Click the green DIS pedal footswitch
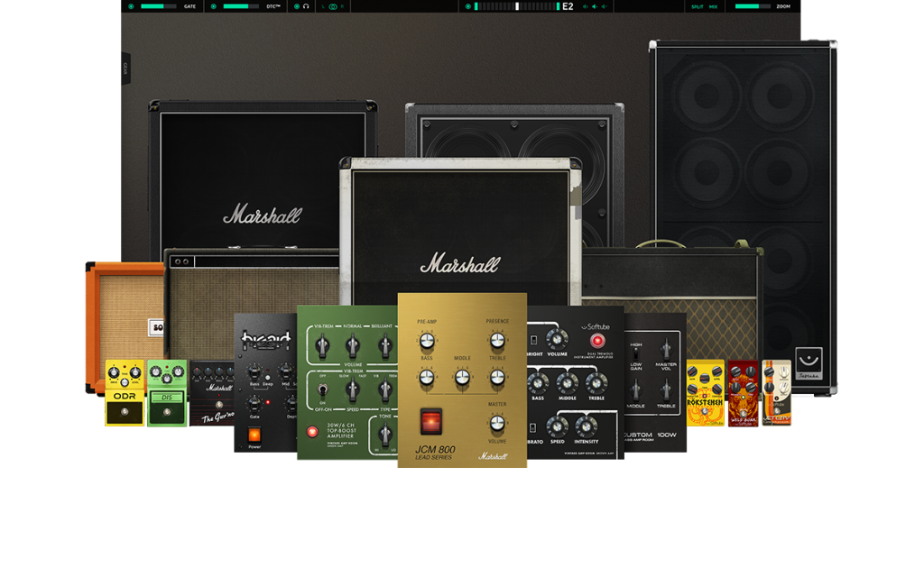This screenshot has height=568, width=924. coord(167,413)
